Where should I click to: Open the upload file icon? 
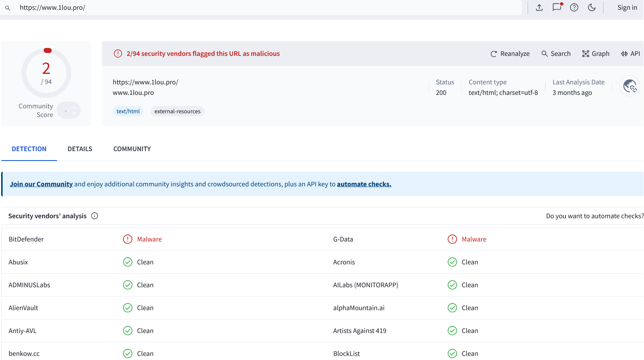point(539,7)
